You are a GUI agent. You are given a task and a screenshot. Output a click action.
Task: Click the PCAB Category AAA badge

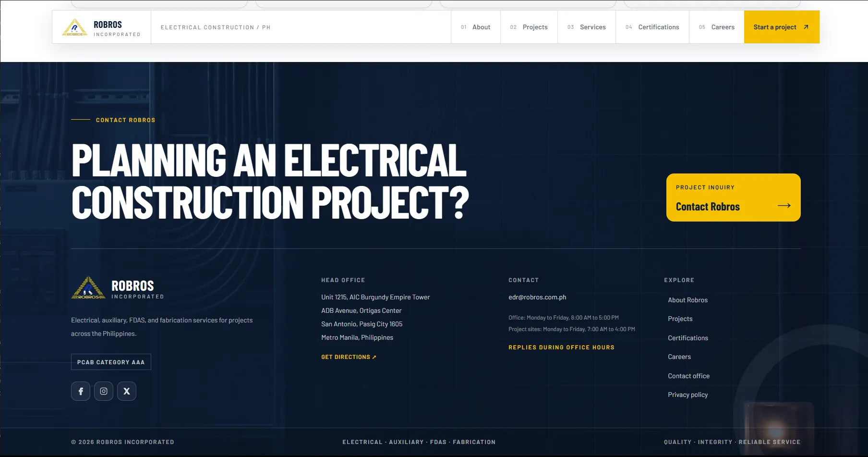click(x=111, y=362)
